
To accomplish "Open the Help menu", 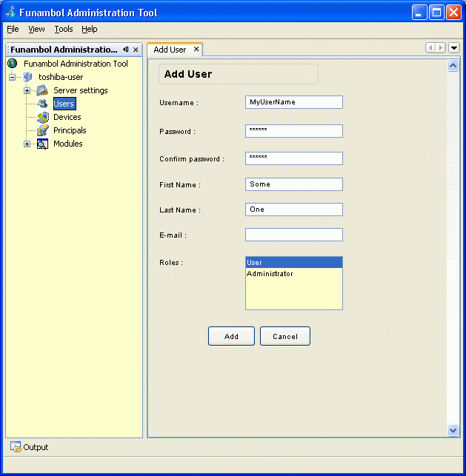I will point(90,29).
